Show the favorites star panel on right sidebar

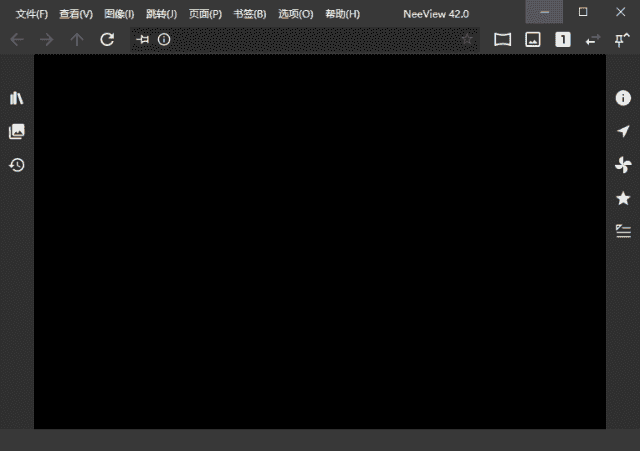click(x=623, y=198)
